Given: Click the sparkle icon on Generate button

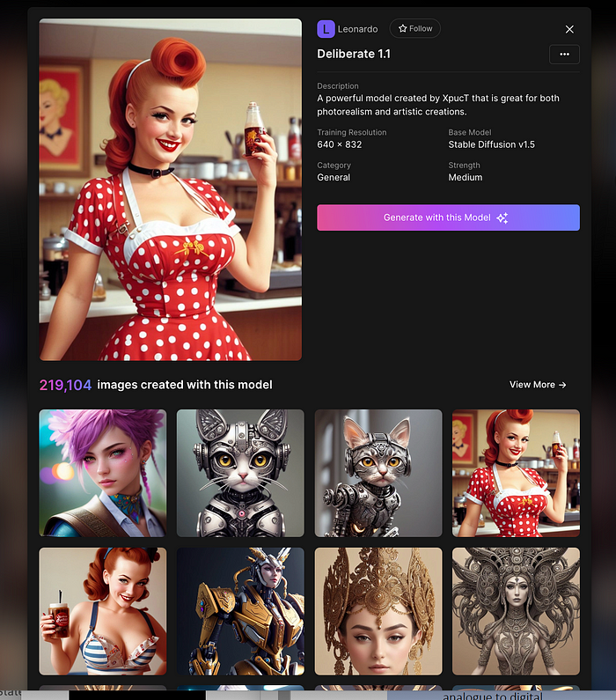Looking at the screenshot, I should pyautogui.click(x=502, y=217).
